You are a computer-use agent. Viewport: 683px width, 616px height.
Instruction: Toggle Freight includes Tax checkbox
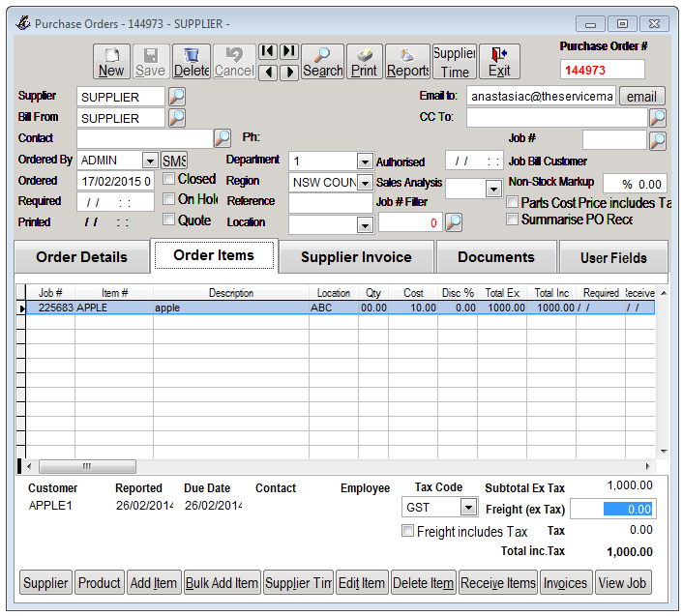pos(407,531)
